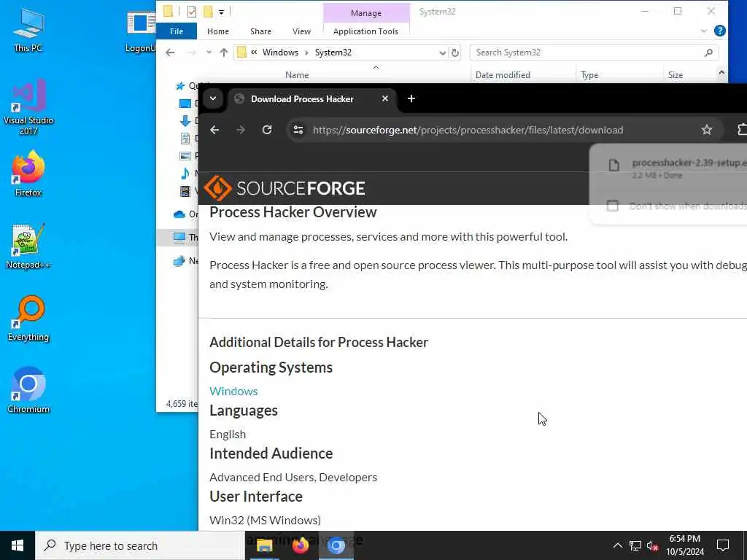Tick the Don't show when downloads checkbox
747x560 pixels.
(613, 206)
